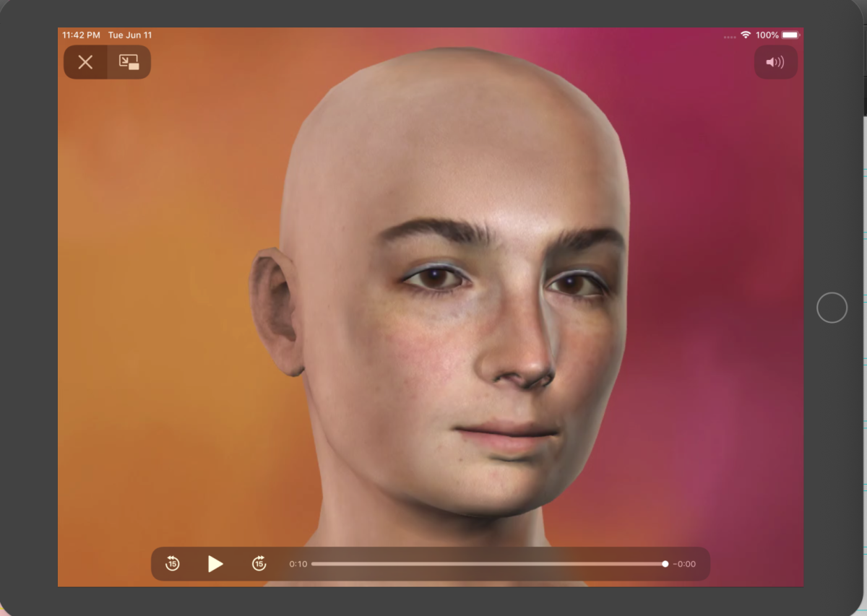This screenshot has width=867, height=616.
Task: Tap the 11:42 PM clock
Action: tap(81, 35)
